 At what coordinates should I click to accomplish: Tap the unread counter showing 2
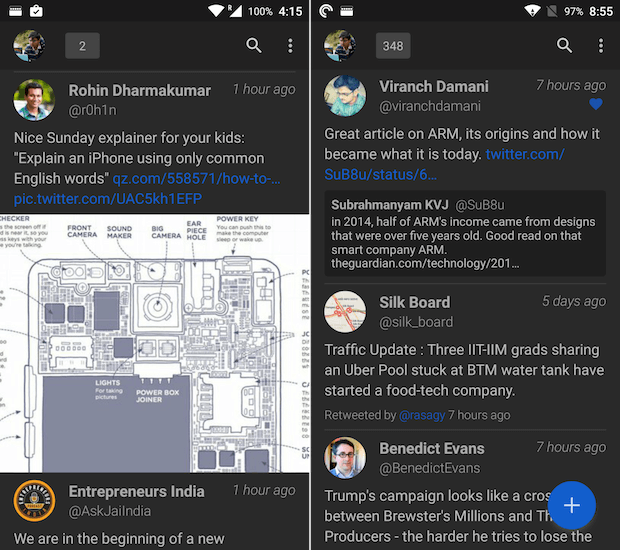[x=82, y=46]
